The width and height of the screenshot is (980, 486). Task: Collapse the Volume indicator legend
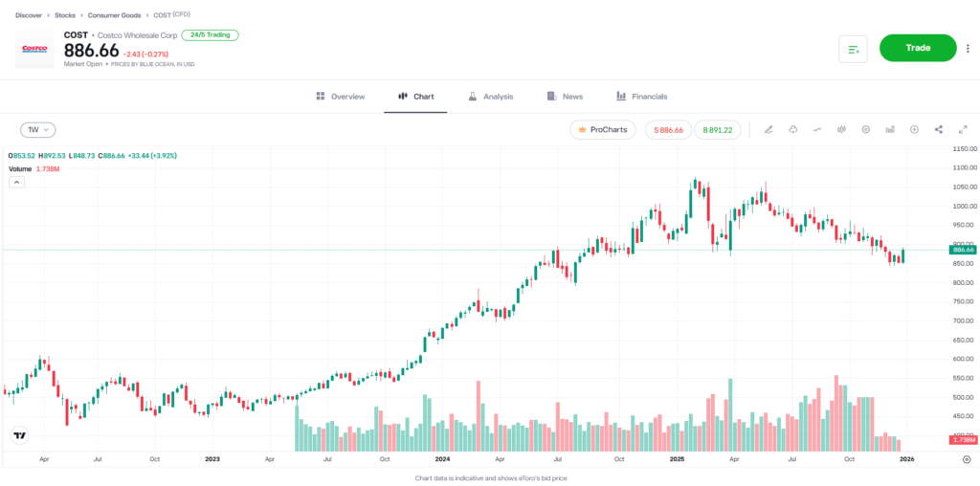tap(16, 182)
